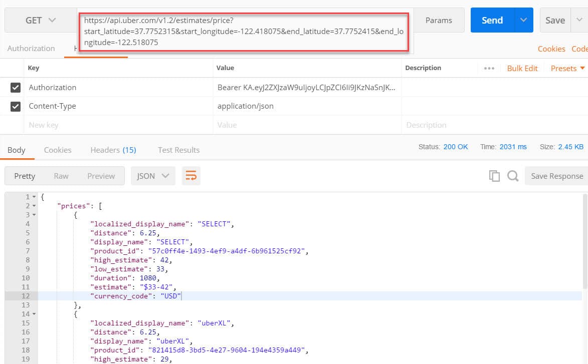This screenshot has width=588, height=364.
Task: Collapse the prices array at line 2
Action: (34, 206)
